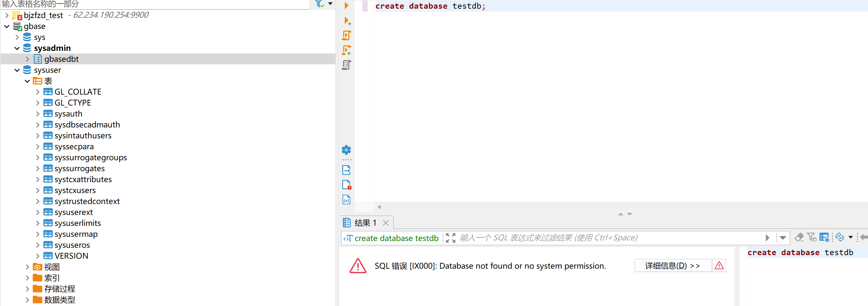Viewport: 868px width, 306px height.
Task: Click the navigator filter funnel icon
Action: [319, 4]
